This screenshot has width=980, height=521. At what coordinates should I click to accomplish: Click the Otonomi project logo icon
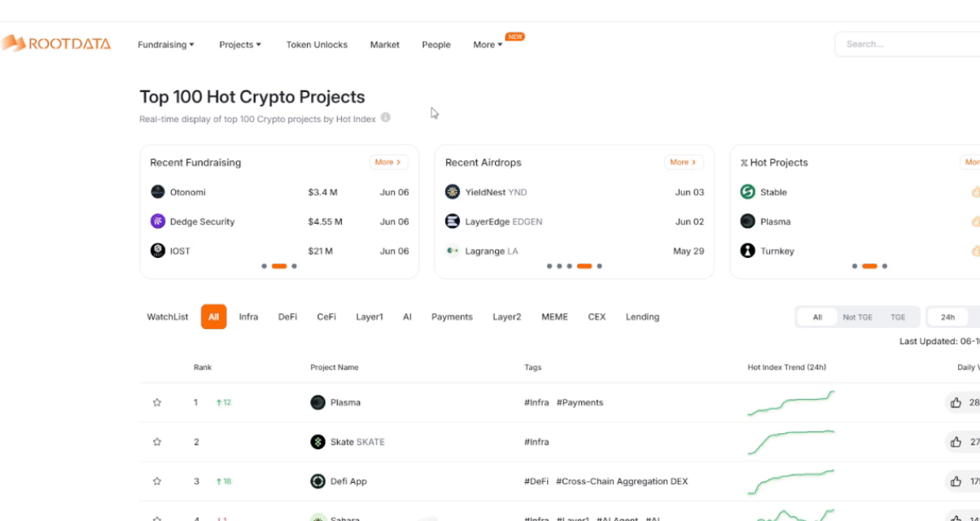[x=158, y=192]
